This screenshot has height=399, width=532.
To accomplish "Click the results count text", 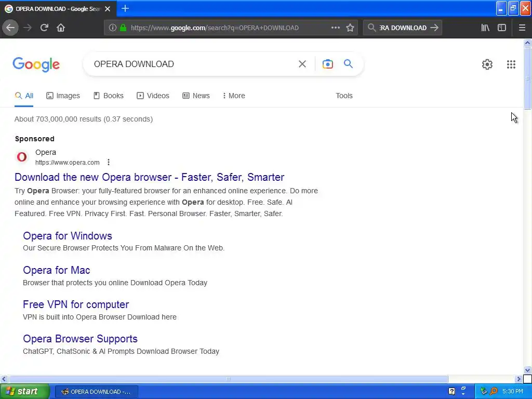I will coord(84,119).
